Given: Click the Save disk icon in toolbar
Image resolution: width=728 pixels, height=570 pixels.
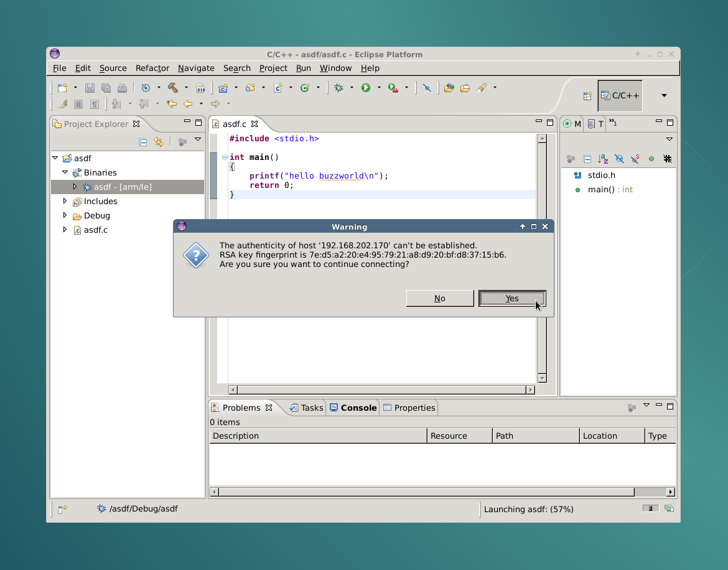Looking at the screenshot, I should coord(90,88).
